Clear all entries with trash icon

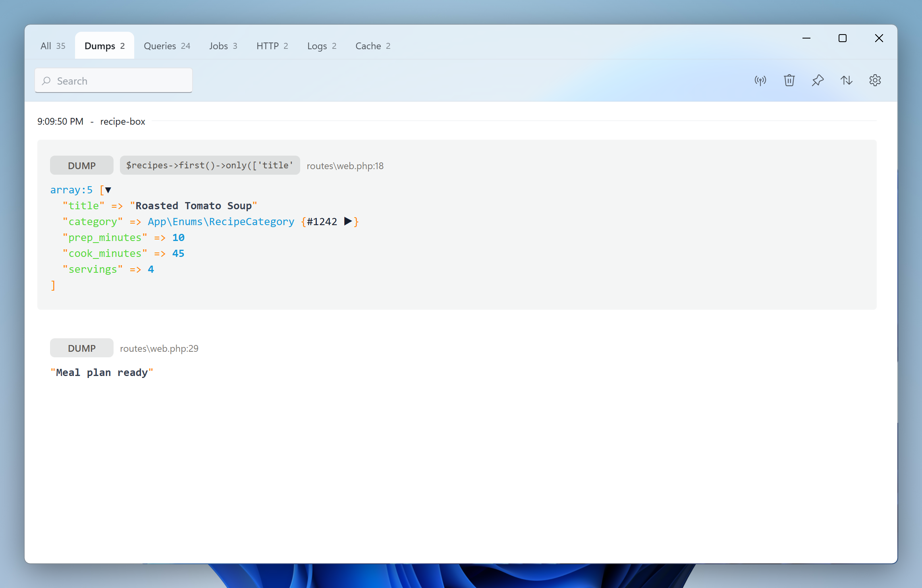click(x=789, y=81)
